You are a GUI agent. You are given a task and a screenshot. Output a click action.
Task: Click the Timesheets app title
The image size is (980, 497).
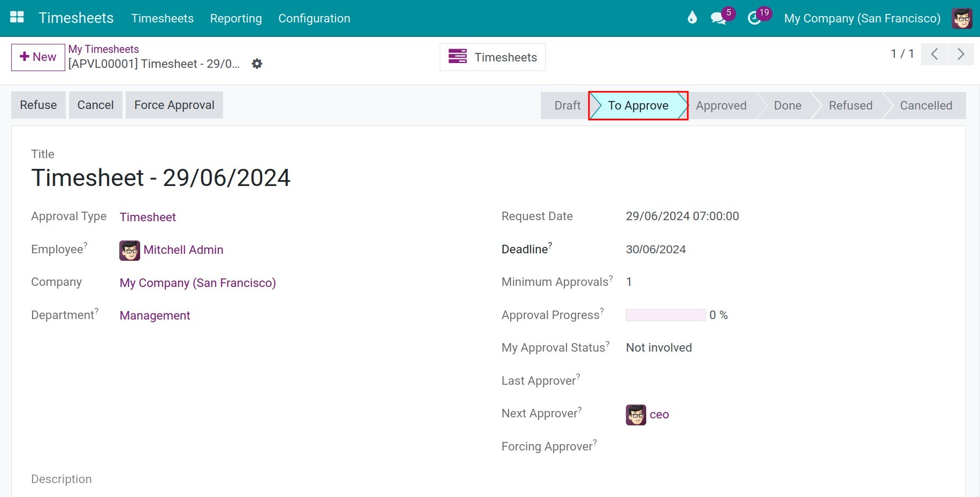(76, 18)
